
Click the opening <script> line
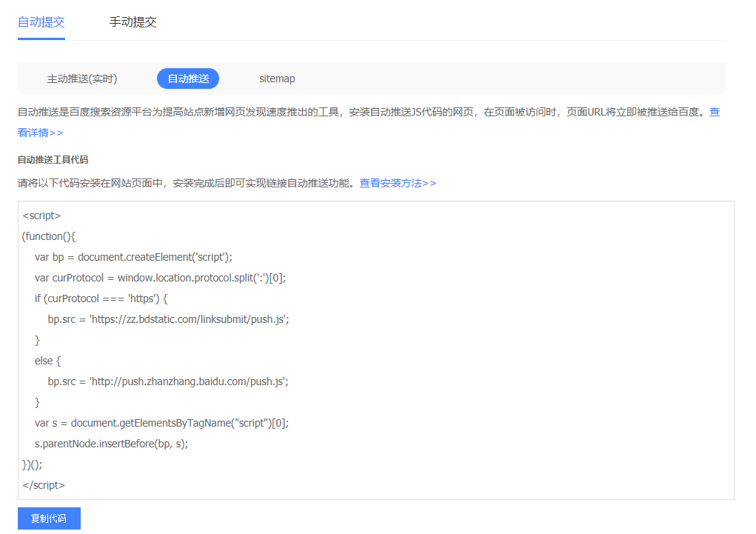click(41, 216)
